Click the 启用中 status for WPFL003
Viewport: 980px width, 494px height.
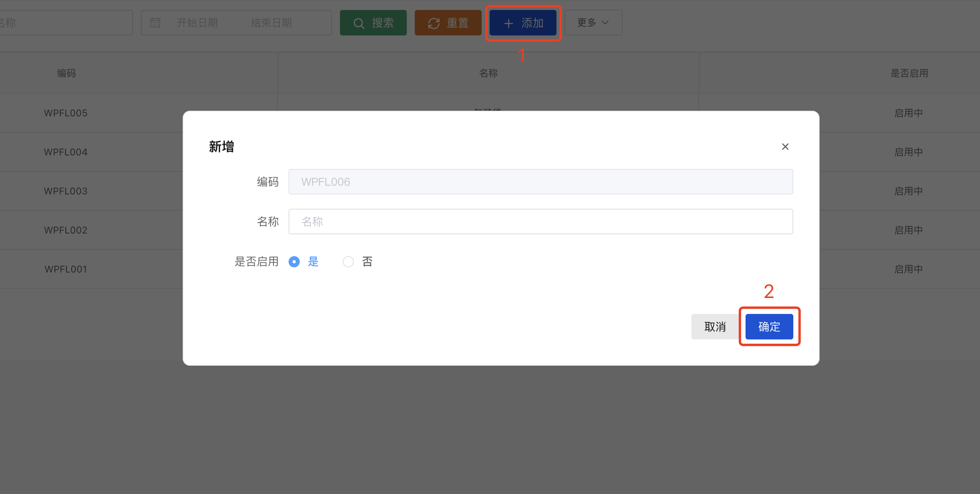908,191
